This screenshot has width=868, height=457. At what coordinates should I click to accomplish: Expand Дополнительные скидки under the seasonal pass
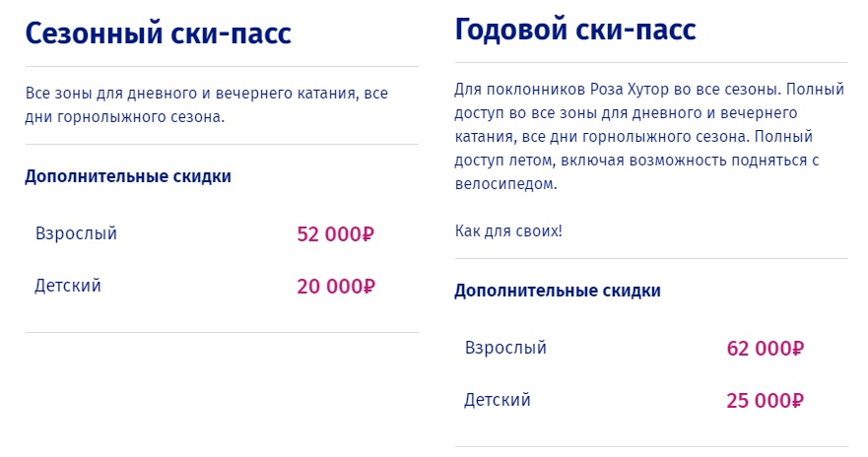(x=128, y=177)
